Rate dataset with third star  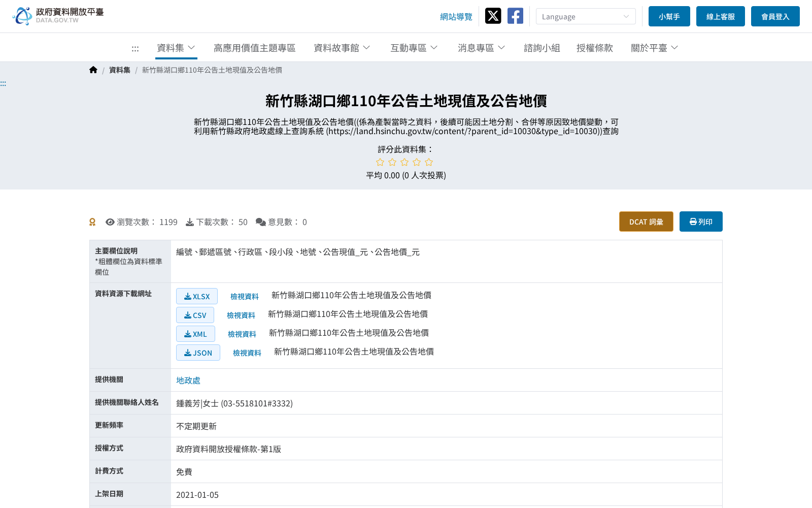coord(404,162)
